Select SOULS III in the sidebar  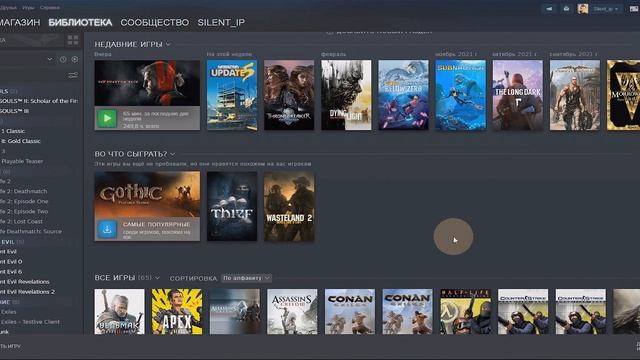15,111
